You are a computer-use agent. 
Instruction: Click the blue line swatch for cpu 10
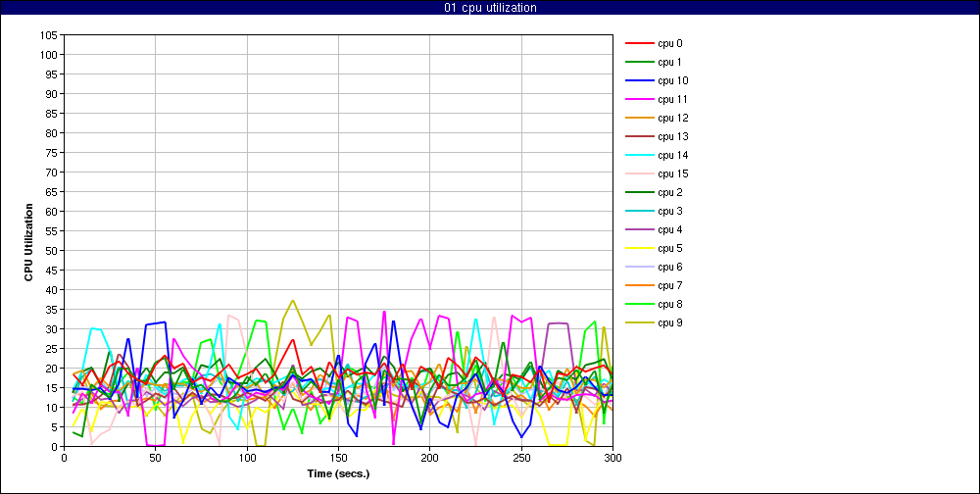pos(640,80)
